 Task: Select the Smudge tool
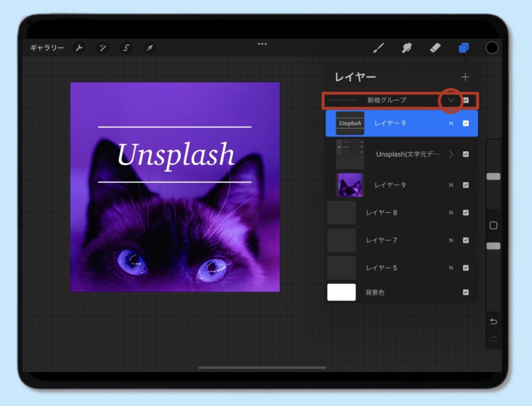[407, 48]
